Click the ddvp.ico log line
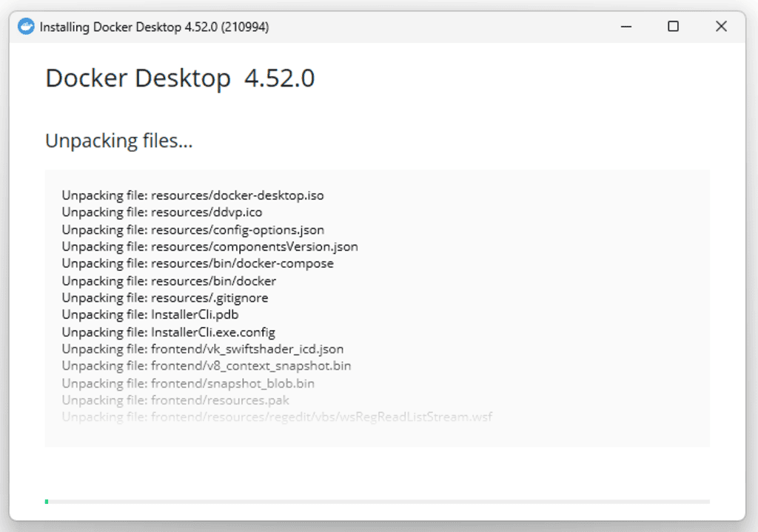 (x=170, y=212)
